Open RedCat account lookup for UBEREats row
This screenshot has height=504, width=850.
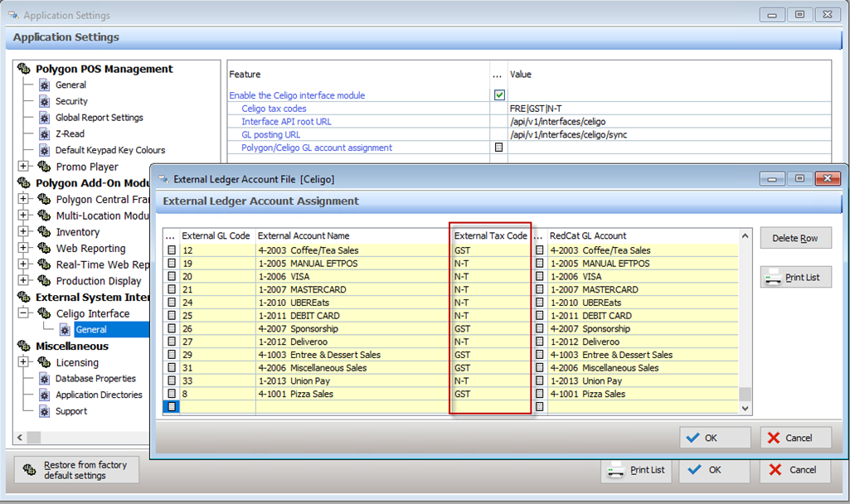click(539, 303)
